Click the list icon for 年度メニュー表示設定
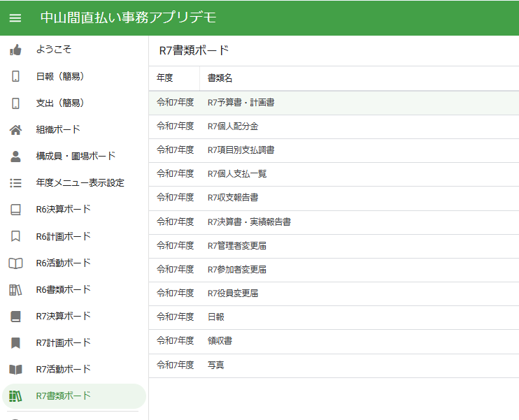Image resolution: width=519 pixels, height=420 pixels. pyautogui.click(x=15, y=183)
